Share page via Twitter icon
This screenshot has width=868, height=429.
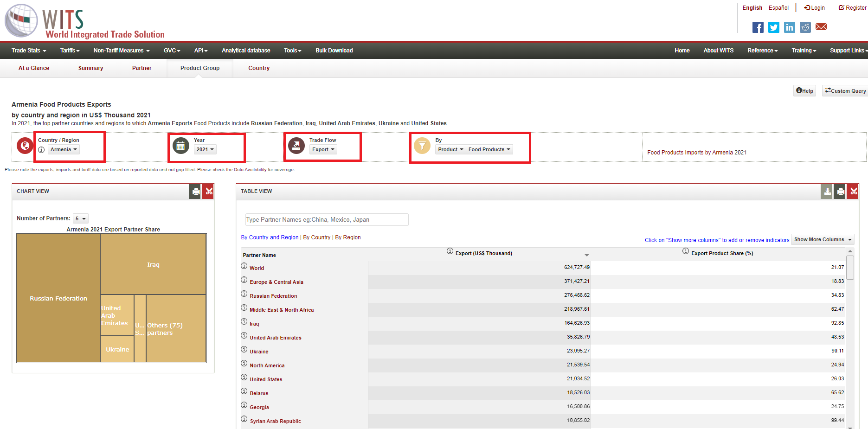tap(773, 27)
